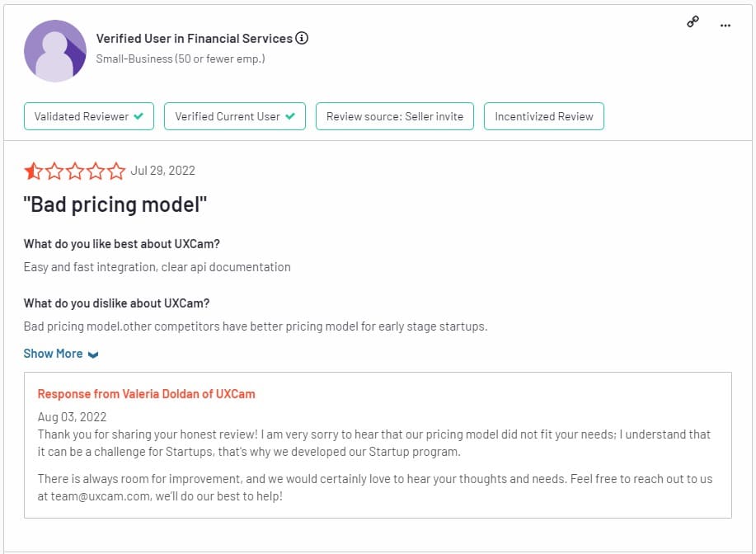
Task: Click the Review source: Seller invite badge
Action: coord(395,116)
